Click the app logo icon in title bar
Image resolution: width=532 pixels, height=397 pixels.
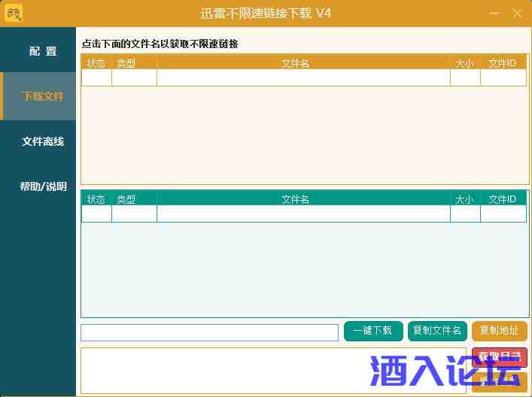[14, 14]
